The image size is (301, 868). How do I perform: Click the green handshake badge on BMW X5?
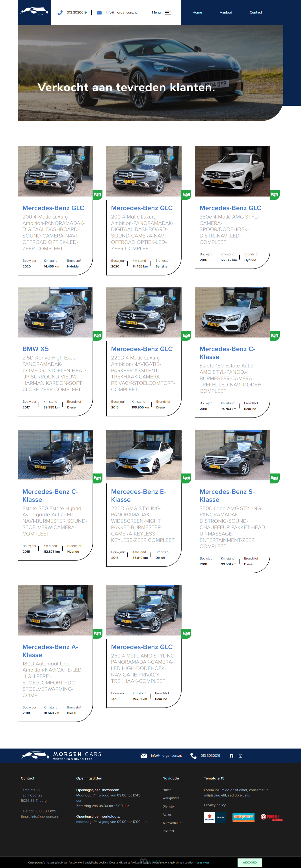pyautogui.click(x=98, y=336)
